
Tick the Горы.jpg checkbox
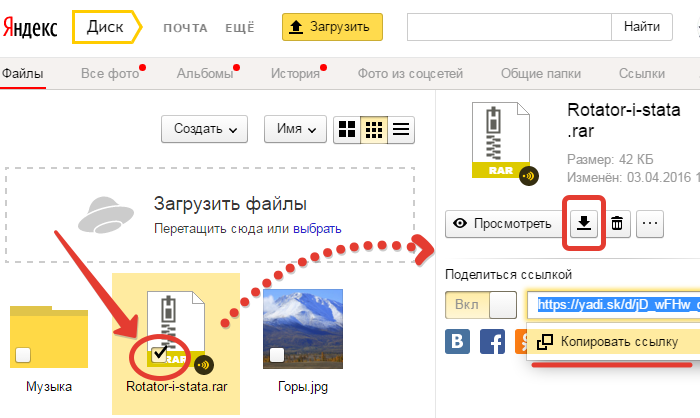(277, 355)
